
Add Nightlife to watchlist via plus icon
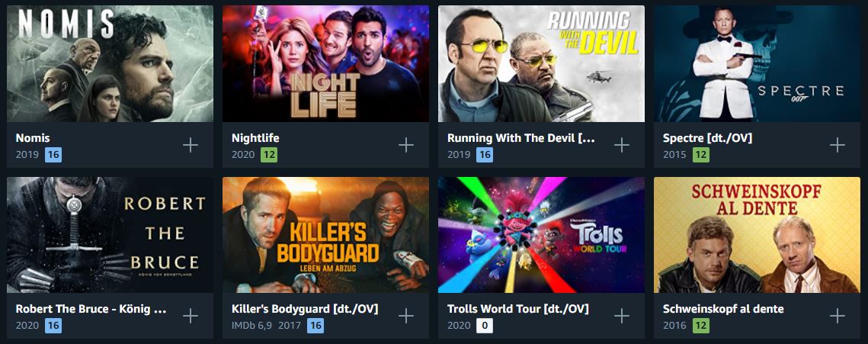405,145
